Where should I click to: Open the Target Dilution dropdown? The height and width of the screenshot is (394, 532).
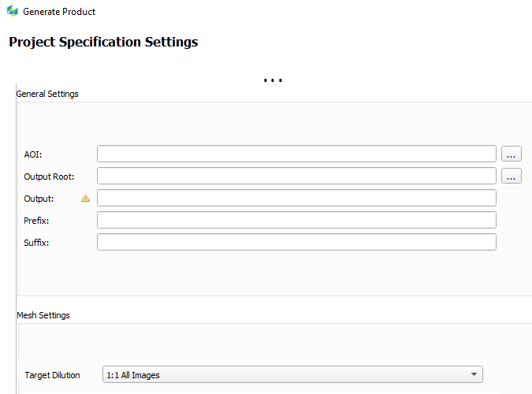tap(292, 375)
